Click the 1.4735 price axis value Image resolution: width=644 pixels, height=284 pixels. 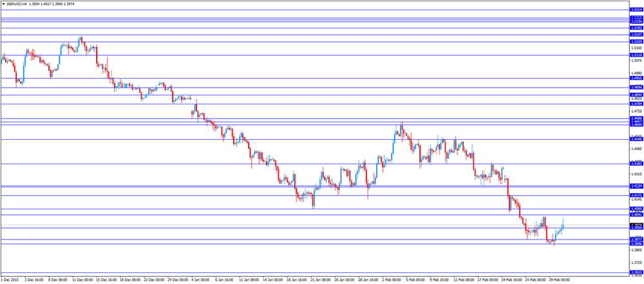(x=636, y=111)
